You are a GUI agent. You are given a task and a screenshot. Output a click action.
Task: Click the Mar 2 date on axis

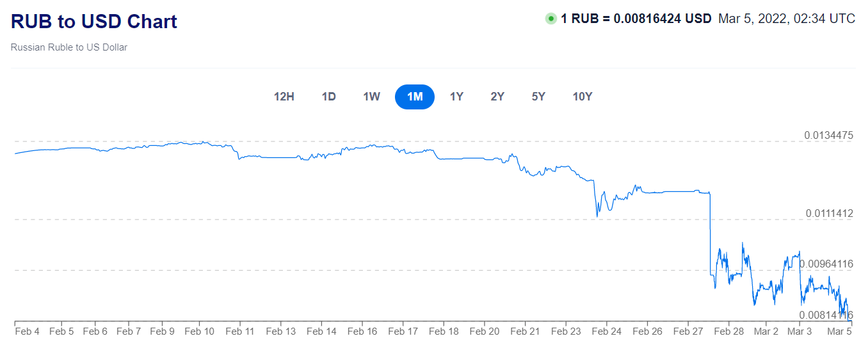[766, 331]
